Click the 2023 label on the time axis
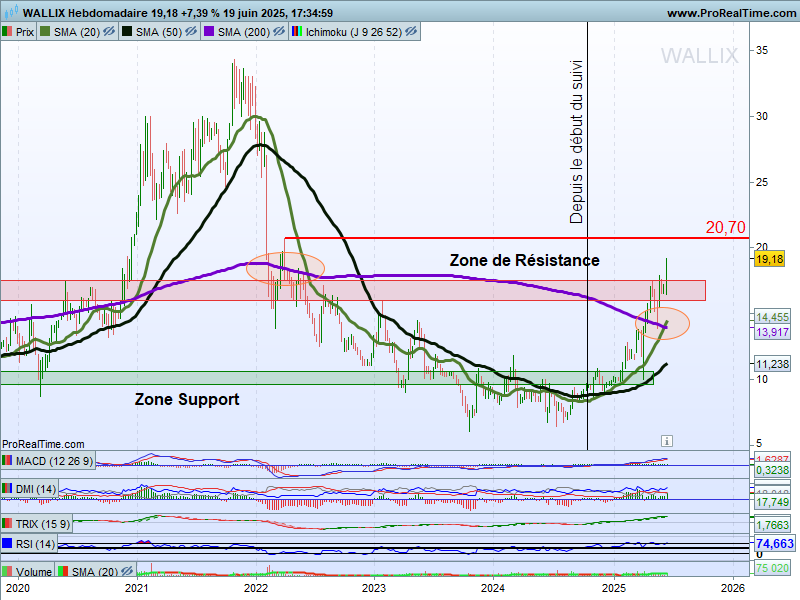The image size is (800, 600). (374, 588)
